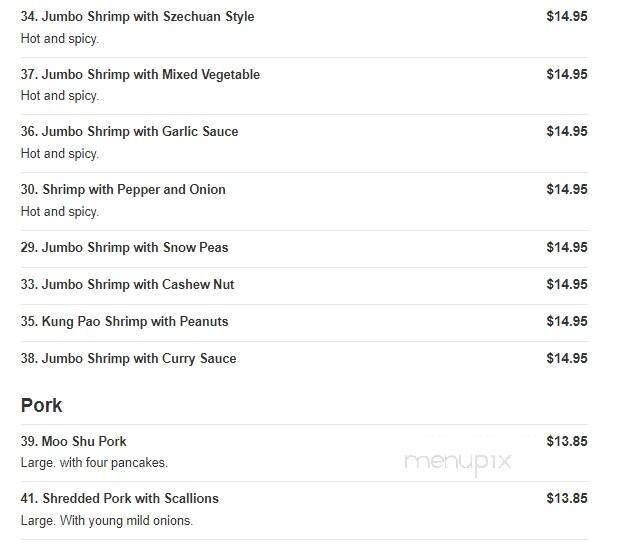
Task: Open Jumbo Shrimp with Mixed Vegetable
Action: tap(140, 75)
